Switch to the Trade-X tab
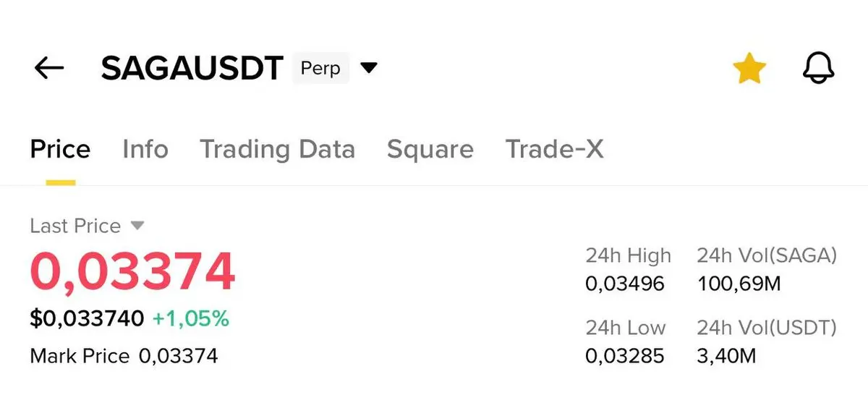Viewport: 868px width, 395px height. coord(554,150)
